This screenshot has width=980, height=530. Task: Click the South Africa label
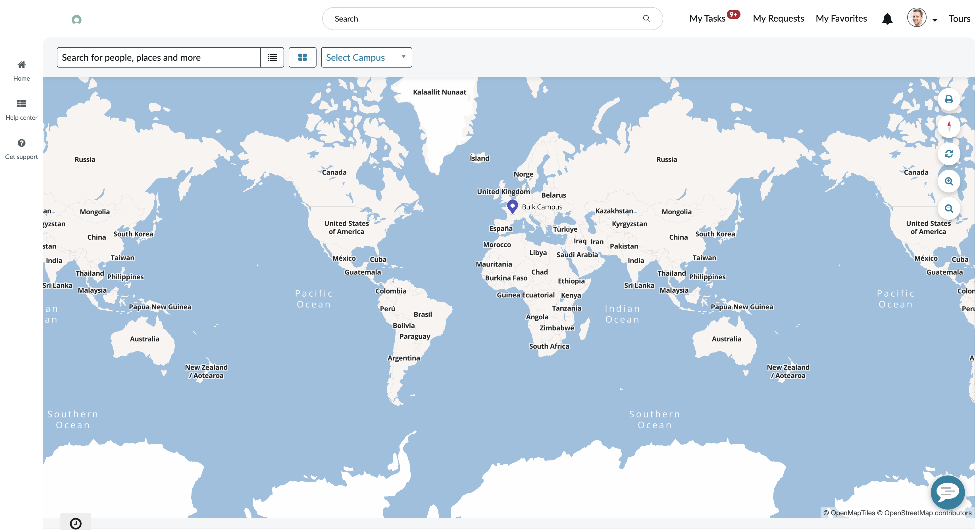[549, 346]
